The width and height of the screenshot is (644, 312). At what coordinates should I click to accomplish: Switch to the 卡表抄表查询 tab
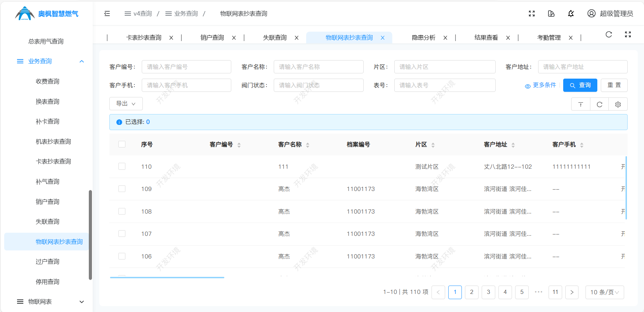(x=144, y=38)
